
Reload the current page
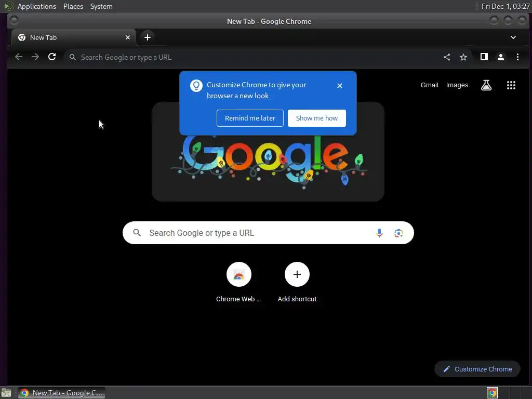click(x=52, y=57)
